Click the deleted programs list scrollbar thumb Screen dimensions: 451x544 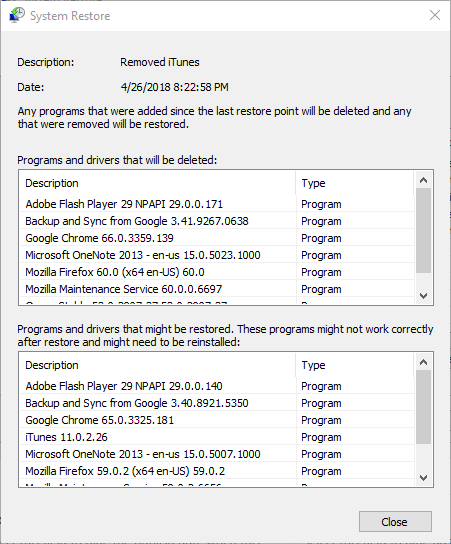click(423, 230)
